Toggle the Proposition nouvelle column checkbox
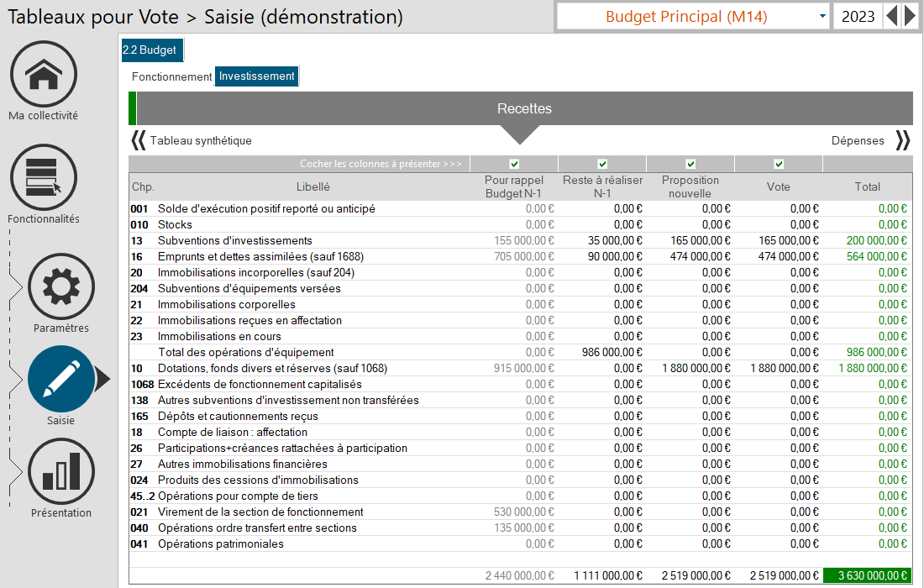The width and height of the screenshot is (924, 588). [x=690, y=164]
